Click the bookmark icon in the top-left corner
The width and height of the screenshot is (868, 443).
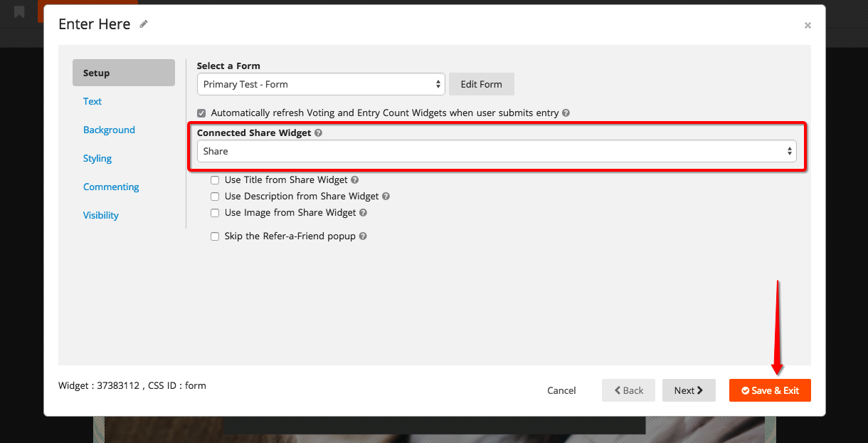click(19, 11)
